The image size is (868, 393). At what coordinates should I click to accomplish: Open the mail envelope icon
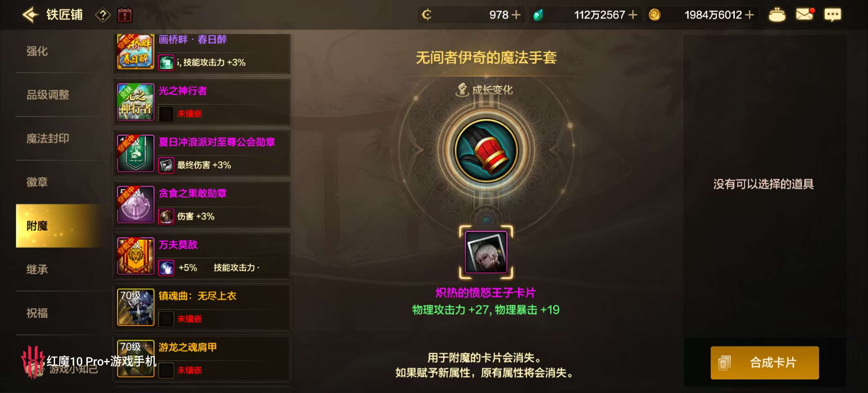[x=805, y=15]
